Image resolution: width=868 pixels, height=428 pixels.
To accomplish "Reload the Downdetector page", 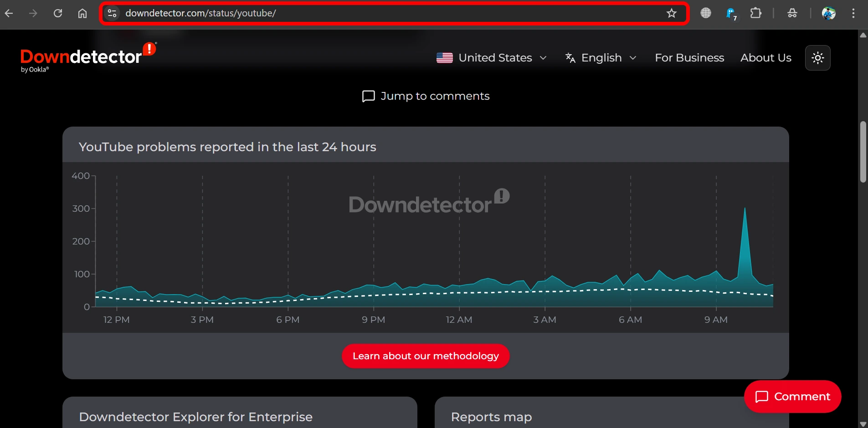I will click(x=58, y=13).
